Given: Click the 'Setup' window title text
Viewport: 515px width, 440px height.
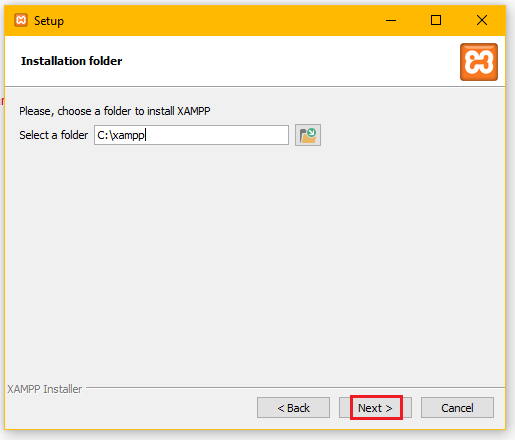Looking at the screenshot, I should [49, 21].
